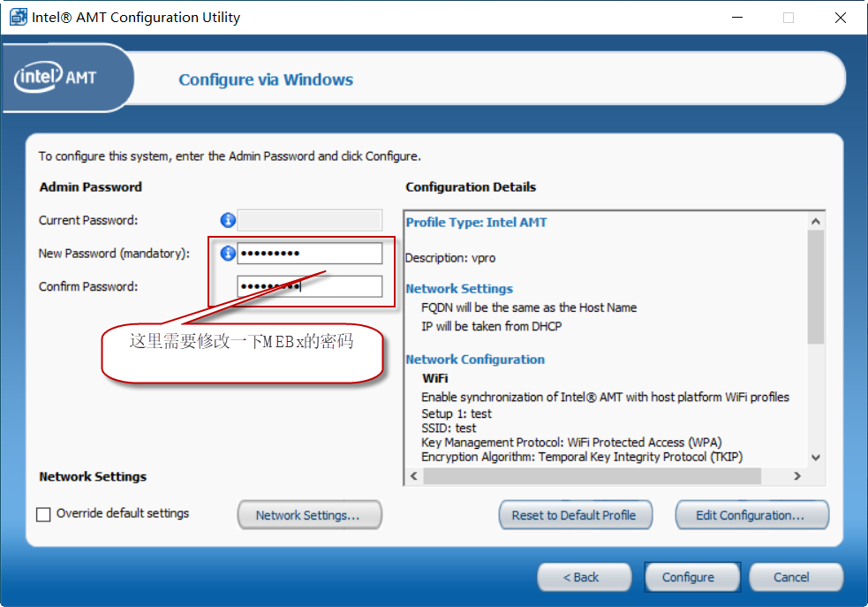Open Edit Configuration button
Screen dimensions: 868x607
pyautogui.click(x=751, y=515)
